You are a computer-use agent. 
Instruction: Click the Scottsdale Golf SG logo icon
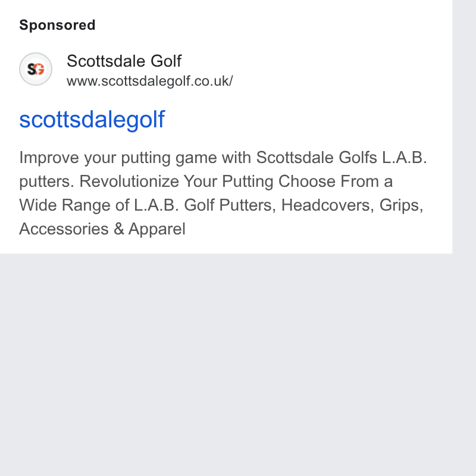click(x=36, y=69)
